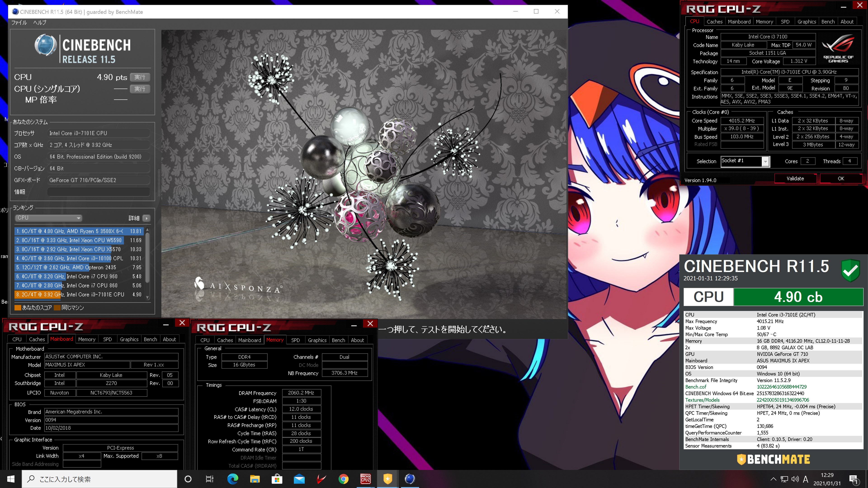Open the ファイル menu in Cinebench

pos(19,23)
